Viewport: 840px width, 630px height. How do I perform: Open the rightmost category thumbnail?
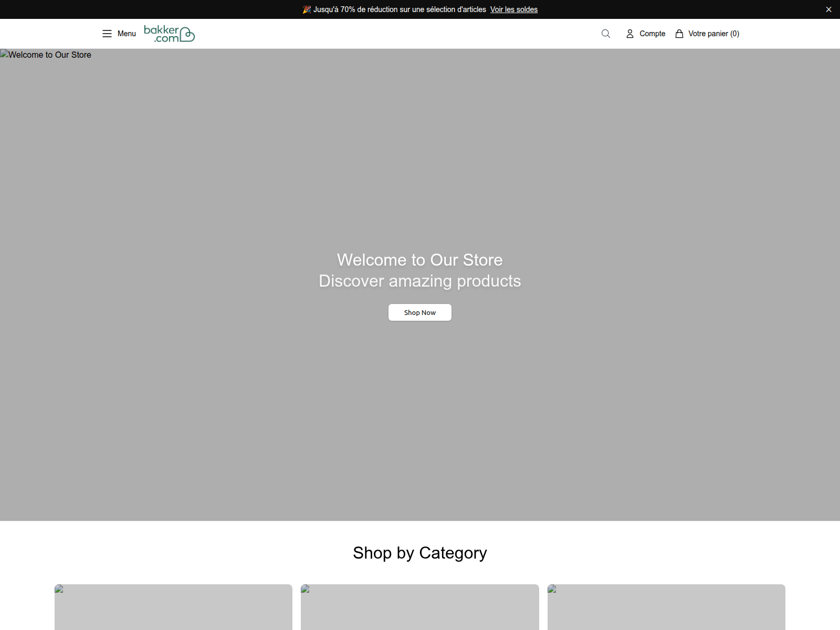[666, 607]
